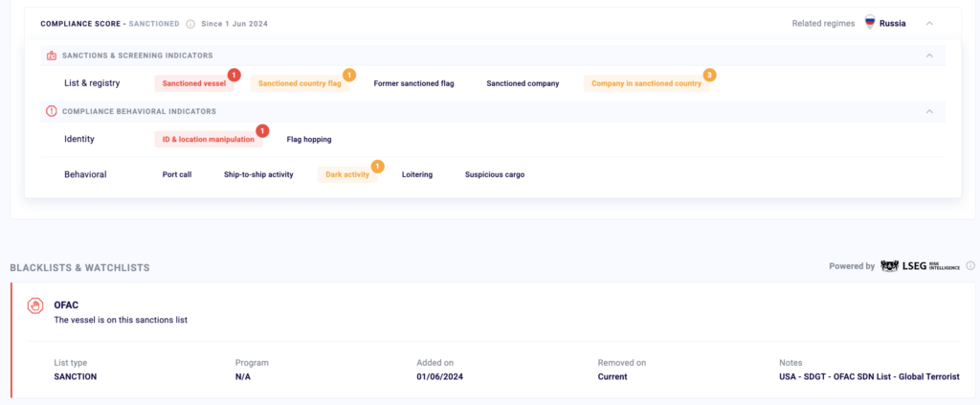
Task: Click the Current removed-on value
Action: (x=612, y=377)
